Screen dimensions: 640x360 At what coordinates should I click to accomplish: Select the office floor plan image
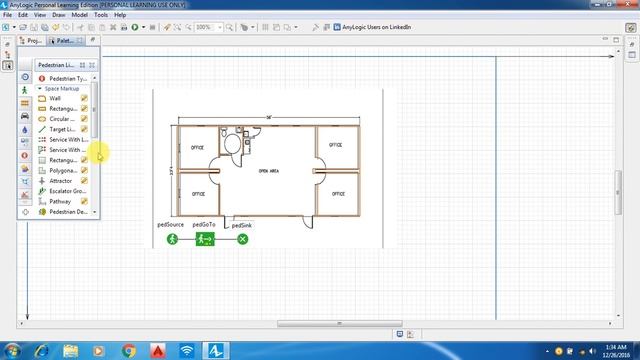[x=268, y=169]
